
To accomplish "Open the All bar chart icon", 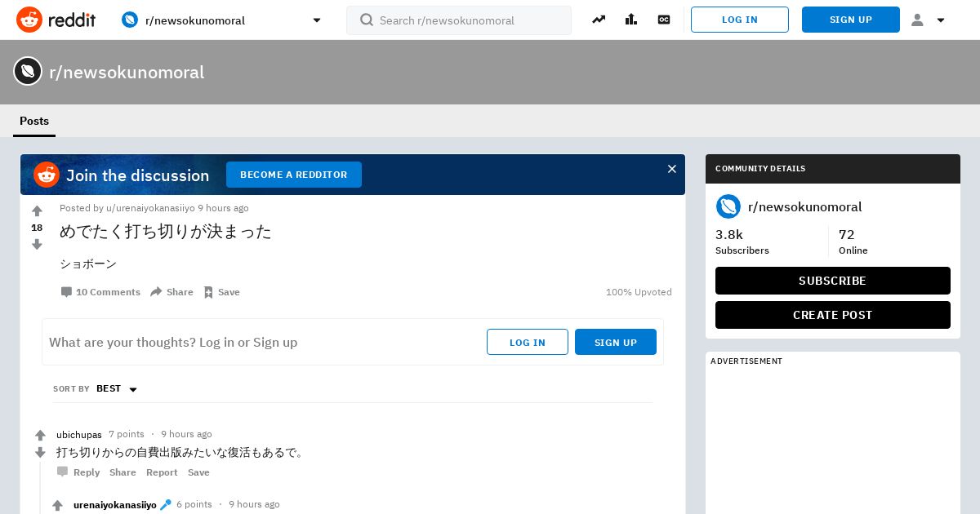I will click(631, 20).
